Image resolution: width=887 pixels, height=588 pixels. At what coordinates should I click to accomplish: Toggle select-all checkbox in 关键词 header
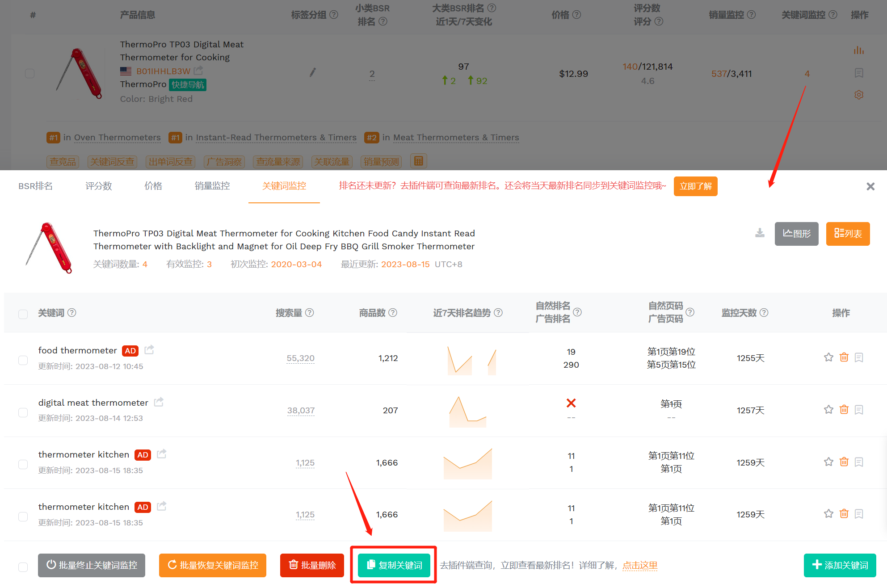[x=23, y=314]
